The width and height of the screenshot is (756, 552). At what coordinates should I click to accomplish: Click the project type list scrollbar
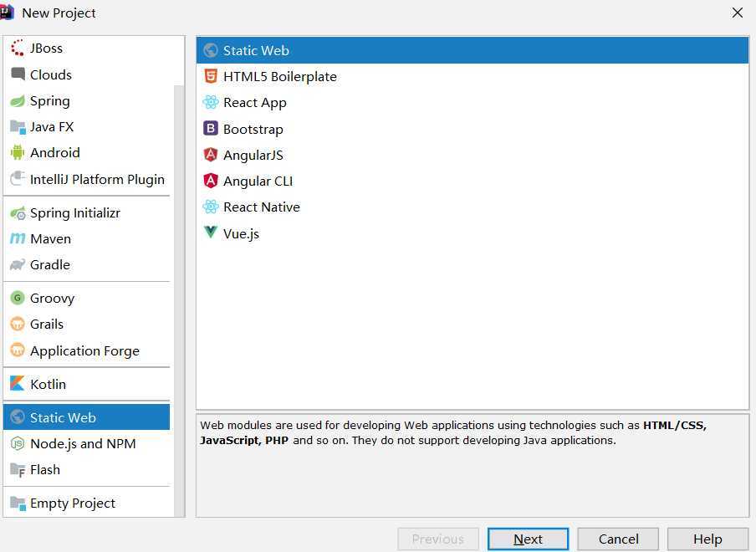[179, 301]
